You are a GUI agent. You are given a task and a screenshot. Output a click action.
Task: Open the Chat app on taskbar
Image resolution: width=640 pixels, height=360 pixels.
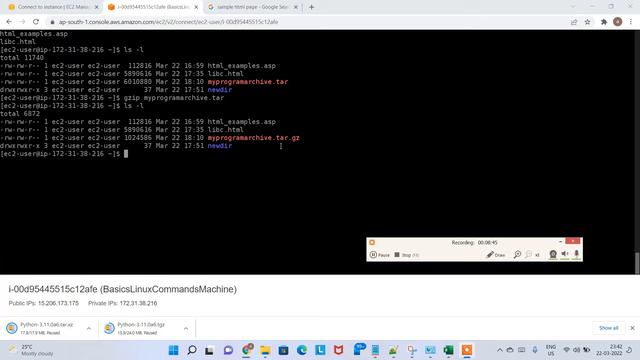click(228, 350)
